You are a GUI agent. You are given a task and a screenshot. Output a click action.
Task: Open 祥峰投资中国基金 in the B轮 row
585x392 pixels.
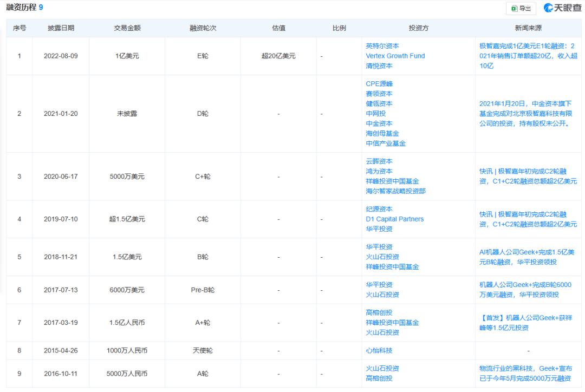tap(392, 267)
